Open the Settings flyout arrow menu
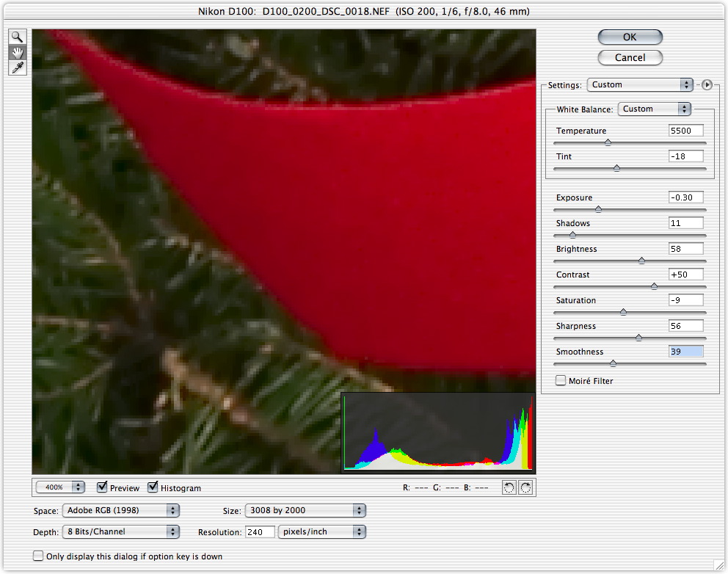This screenshot has width=728, height=574. pyautogui.click(x=707, y=84)
